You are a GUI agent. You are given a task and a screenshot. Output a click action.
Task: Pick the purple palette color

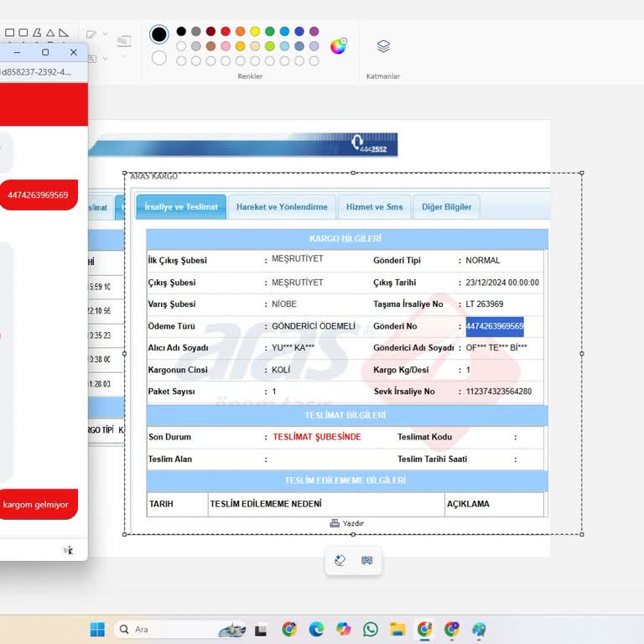[x=314, y=31]
